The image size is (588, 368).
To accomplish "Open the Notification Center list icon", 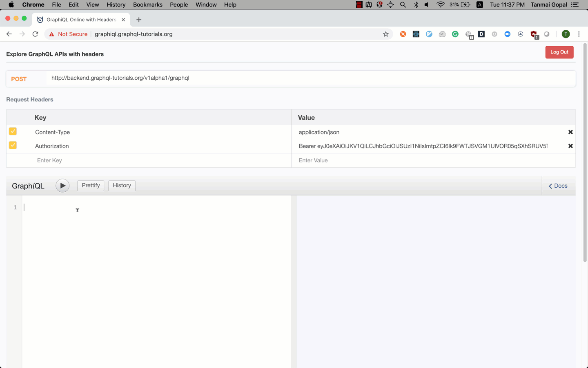I will point(575,4).
